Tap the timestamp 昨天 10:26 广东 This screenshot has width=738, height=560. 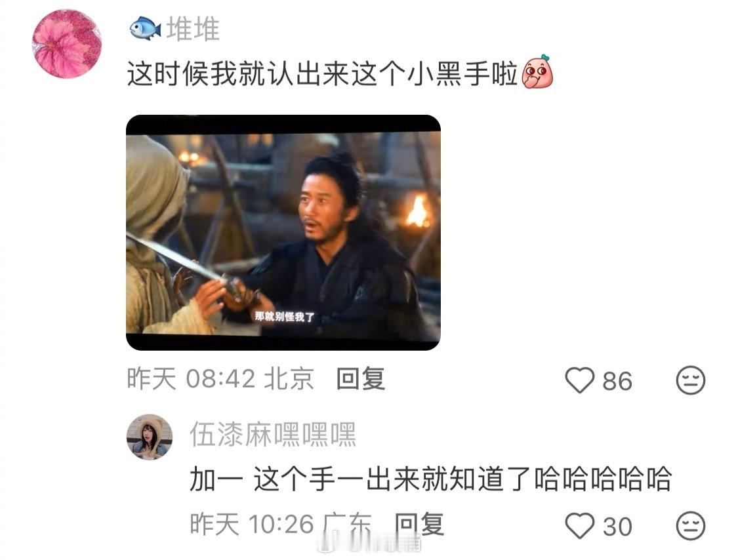point(281,524)
